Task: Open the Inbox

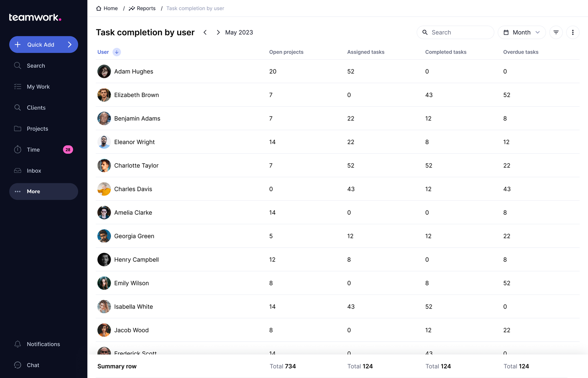Action: tap(34, 171)
